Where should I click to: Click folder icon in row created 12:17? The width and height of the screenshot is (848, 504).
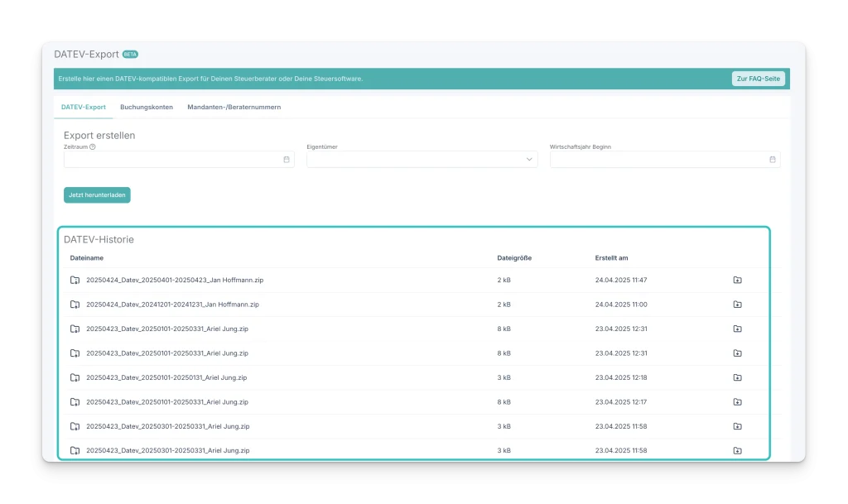click(x=75, y=401)
